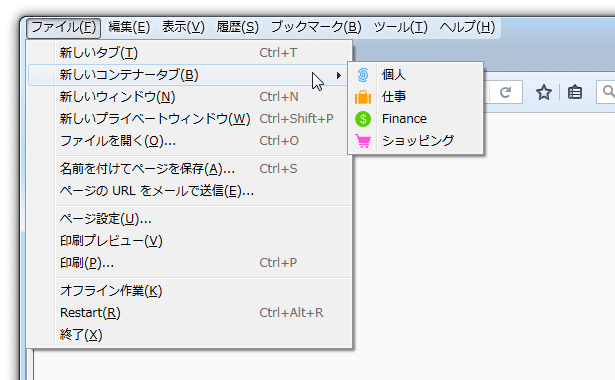
Task: Choose Restart(R) from the file menu
Action: click(x=189, y=313)
